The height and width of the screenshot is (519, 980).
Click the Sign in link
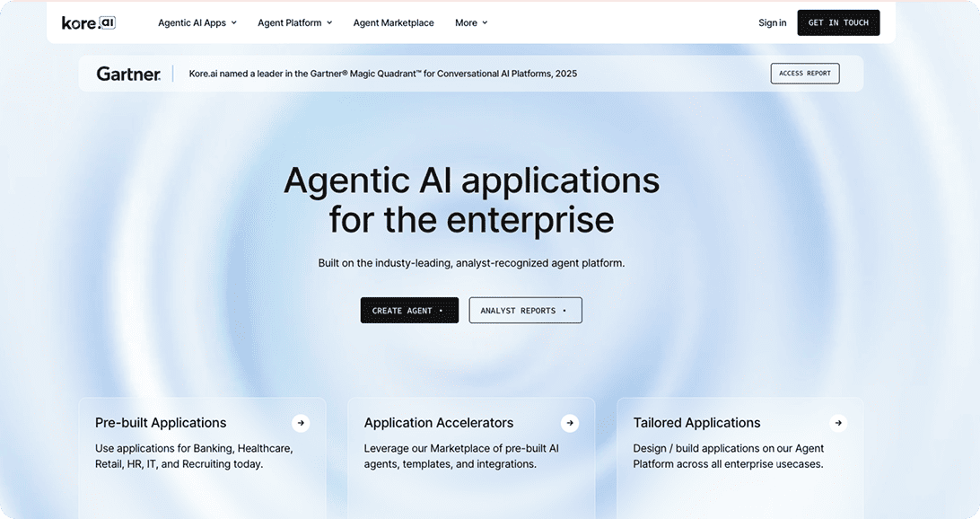point(772,23)
